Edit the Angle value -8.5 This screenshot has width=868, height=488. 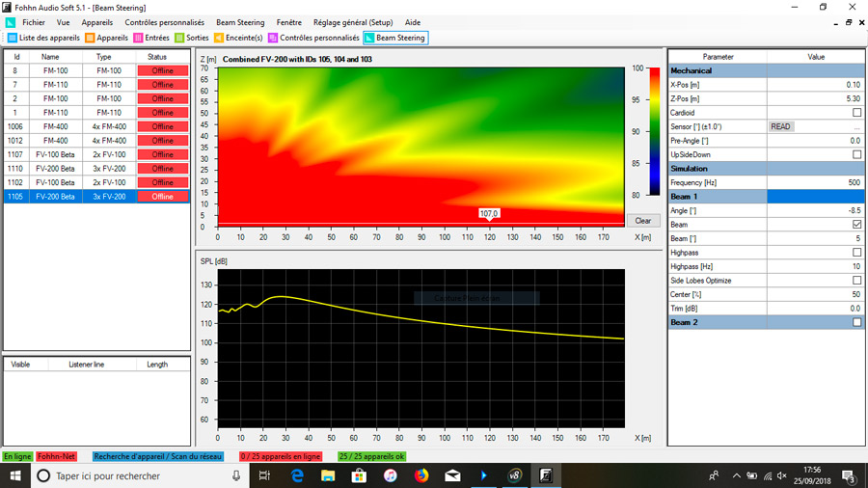click(815, 210)
